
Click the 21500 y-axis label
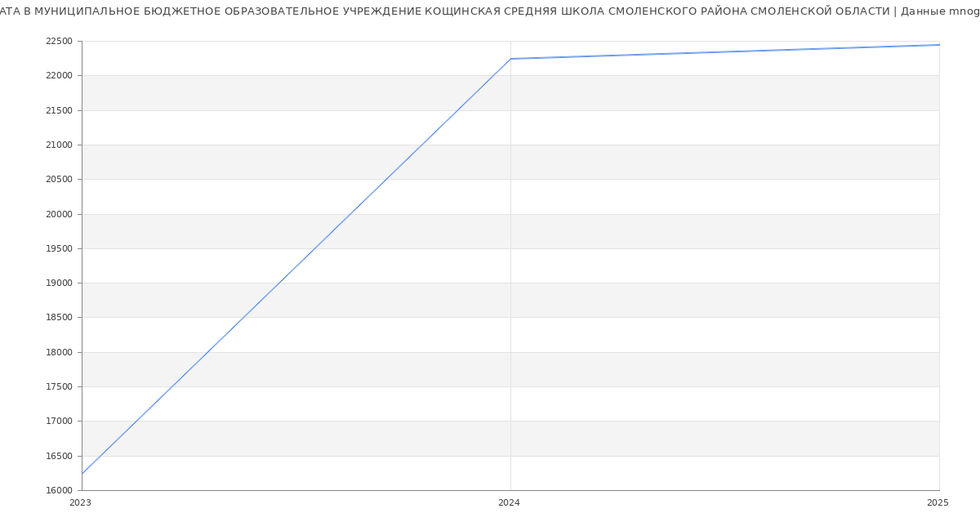tap(60, 110)
